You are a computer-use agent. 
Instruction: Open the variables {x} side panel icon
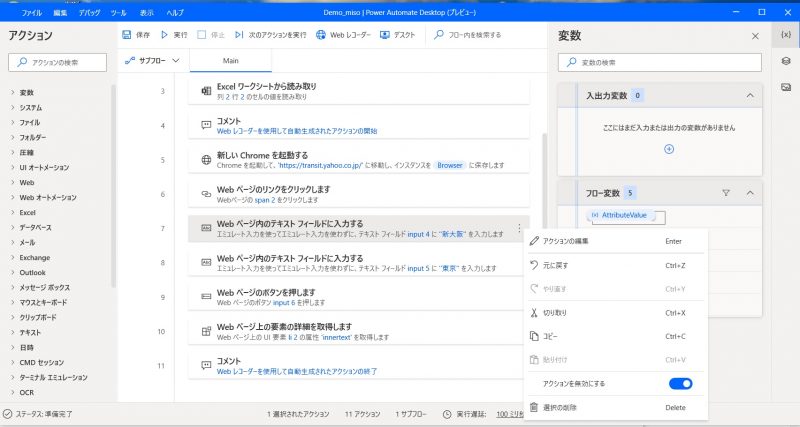pyautogui.click(x=785, y=35)
